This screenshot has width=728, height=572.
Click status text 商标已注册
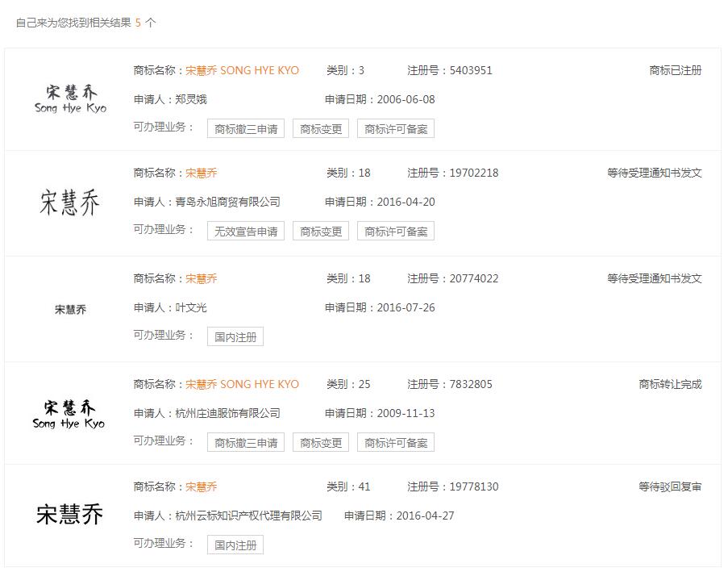point(676,70)
